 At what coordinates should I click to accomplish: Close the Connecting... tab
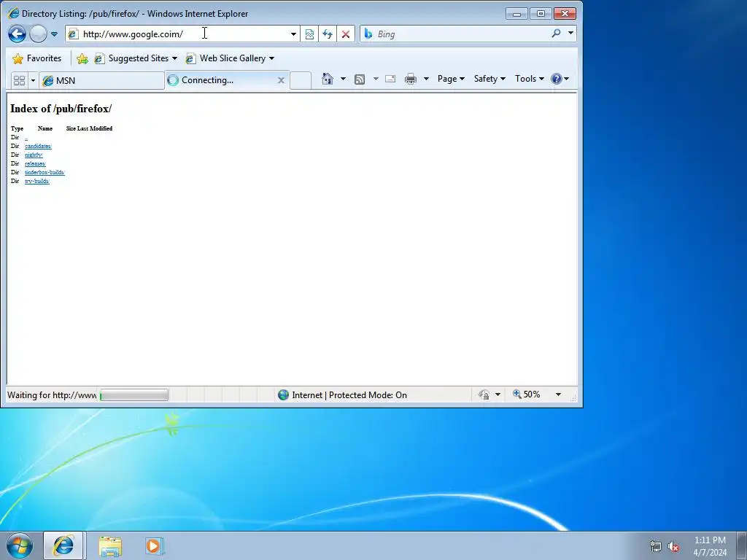[x=281, y=80]
